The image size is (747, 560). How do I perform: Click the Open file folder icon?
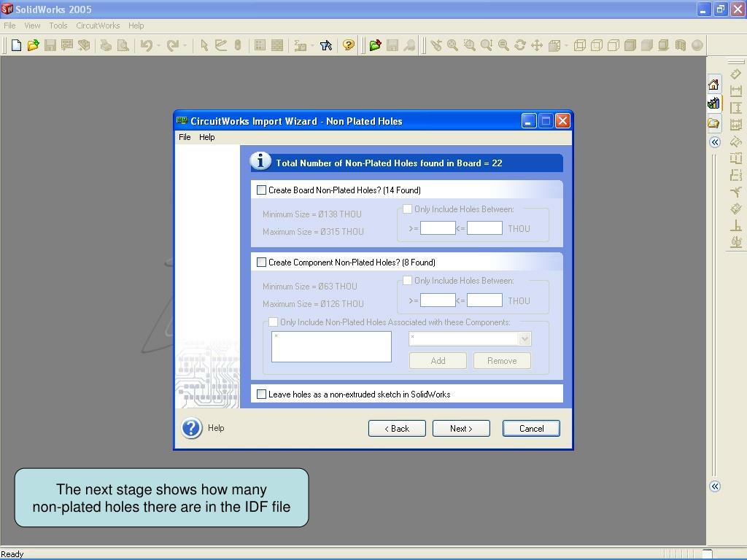pos(33,45)
